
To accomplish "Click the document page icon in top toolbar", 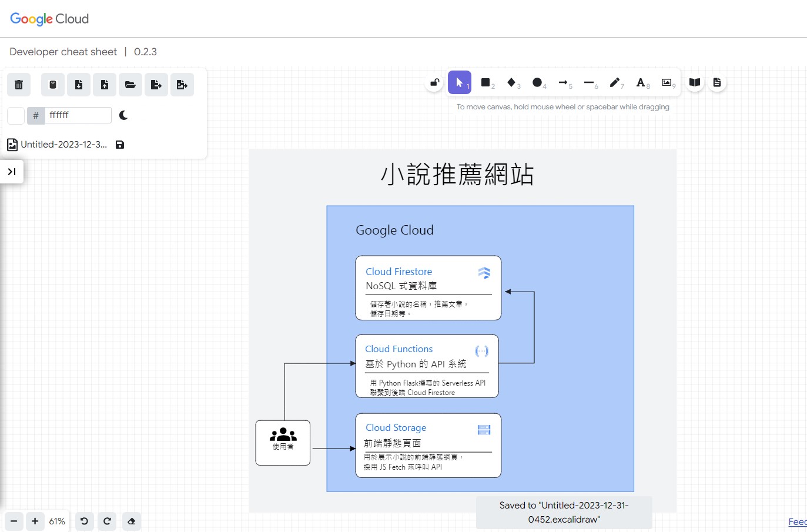I will pyautogui.click(x=717, y=82).
